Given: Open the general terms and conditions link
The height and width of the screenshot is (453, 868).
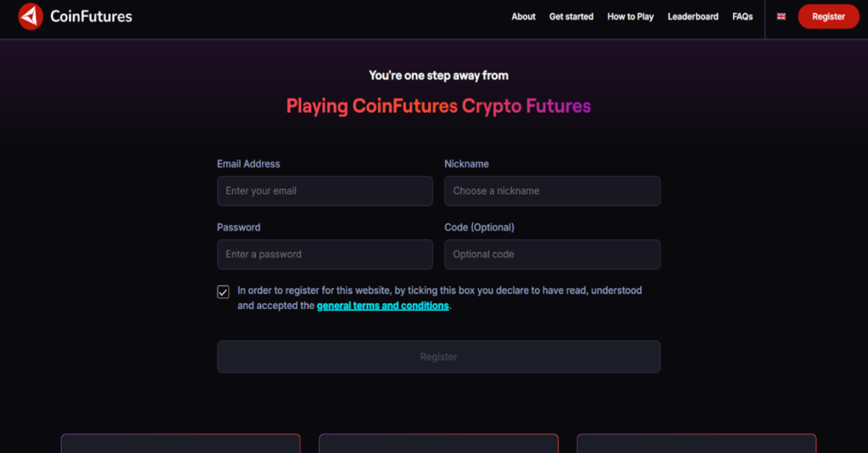Looking at the screenshot, I should 382,306.
